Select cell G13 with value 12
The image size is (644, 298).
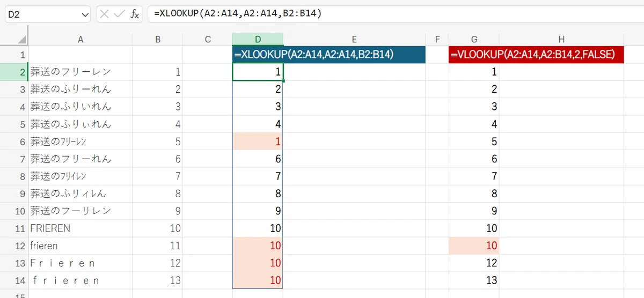474,263
